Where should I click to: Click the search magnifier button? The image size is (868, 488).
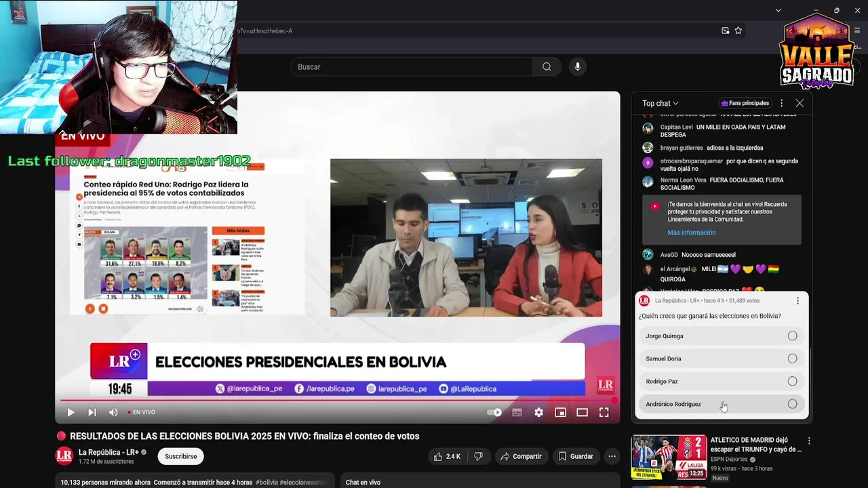coord(547,66)
